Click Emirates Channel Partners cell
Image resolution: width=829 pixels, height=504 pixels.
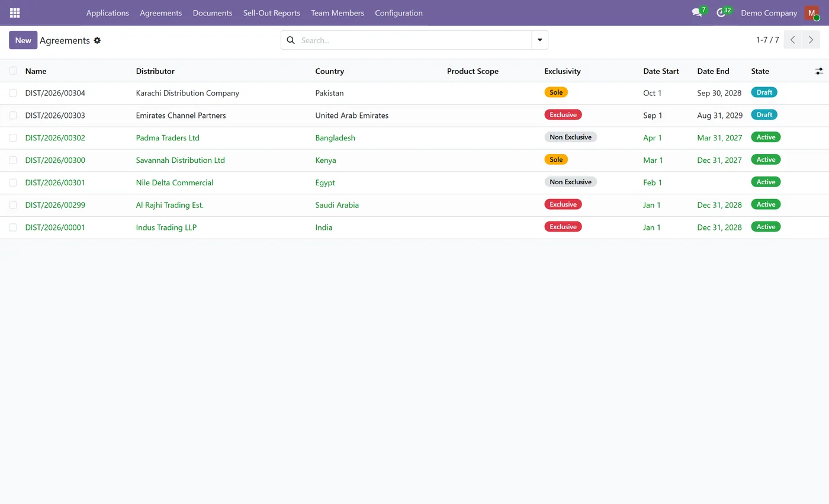tap(181, 115)
